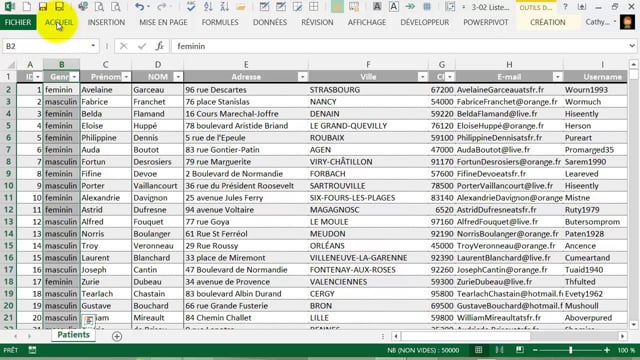Click the green double-arrow icon

tap(410, 7)
